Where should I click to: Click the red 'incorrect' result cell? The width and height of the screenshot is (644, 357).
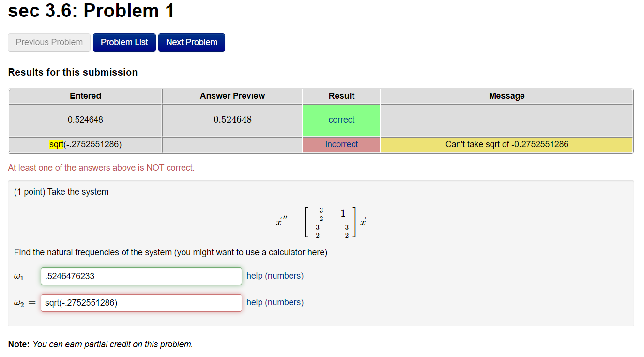(x=341, y=144)
